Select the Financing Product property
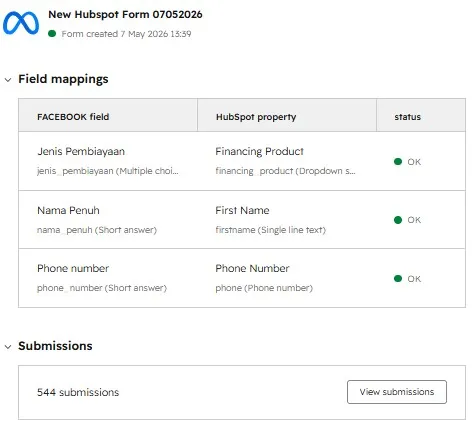475x428 pixels. tap(259, 151)
